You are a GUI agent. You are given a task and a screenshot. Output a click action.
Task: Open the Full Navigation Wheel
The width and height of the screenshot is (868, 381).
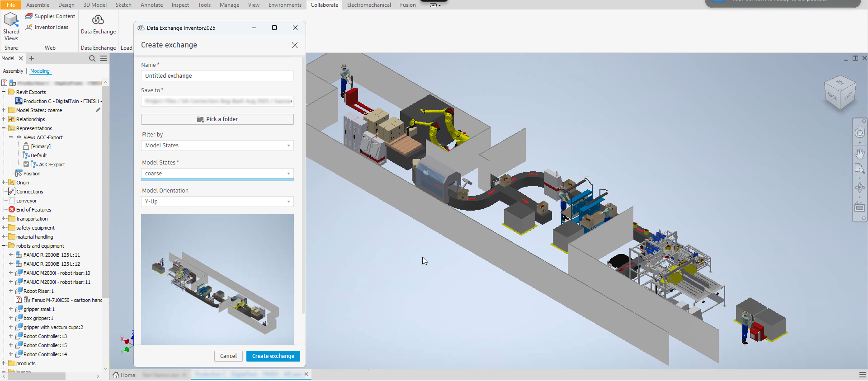tap(859, 133)
